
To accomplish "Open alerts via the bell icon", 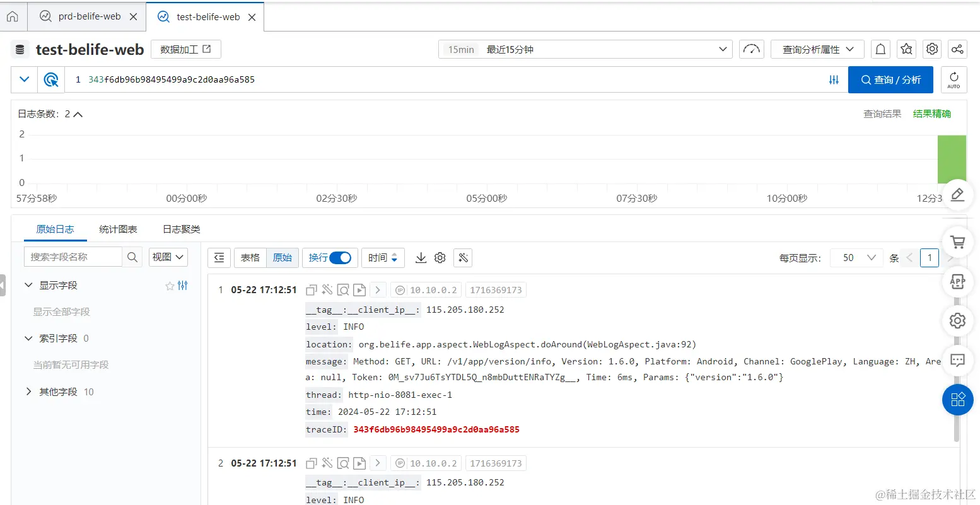I will pyautogui.click(x=880, y=49).
